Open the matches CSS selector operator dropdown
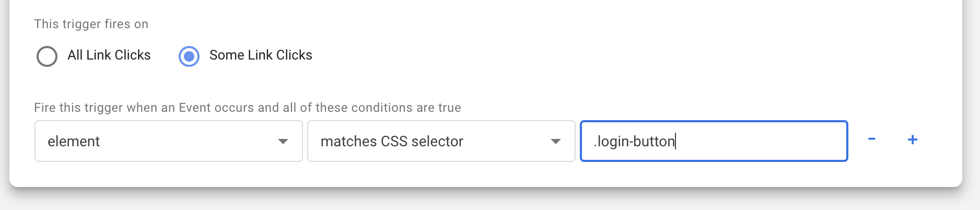This screenshot has height=210, width=980. (441, 141)
